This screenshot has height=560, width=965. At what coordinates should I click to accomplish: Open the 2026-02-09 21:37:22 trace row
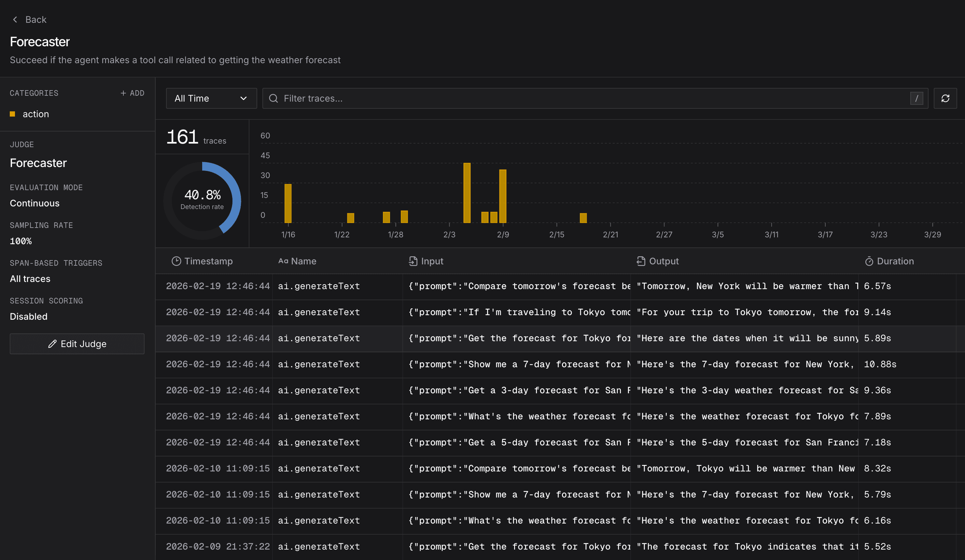560,547
